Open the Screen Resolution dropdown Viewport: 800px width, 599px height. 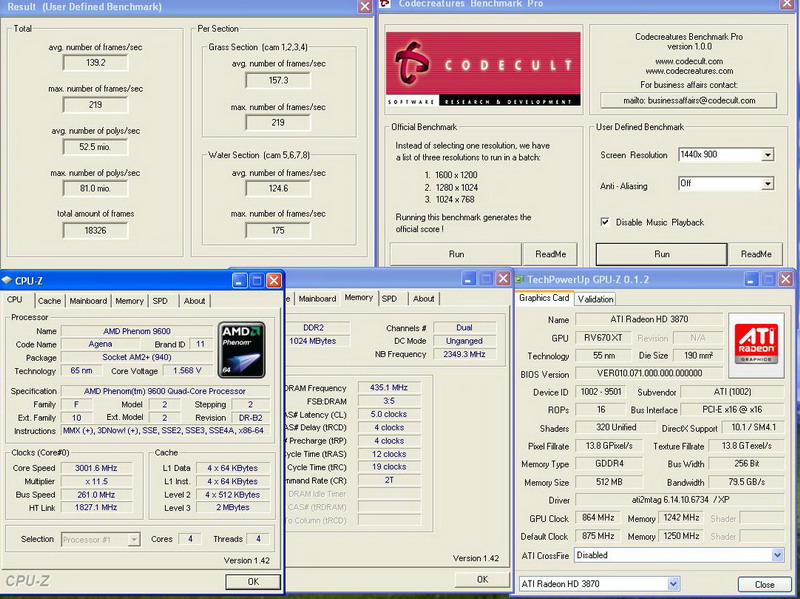point(767,155)
